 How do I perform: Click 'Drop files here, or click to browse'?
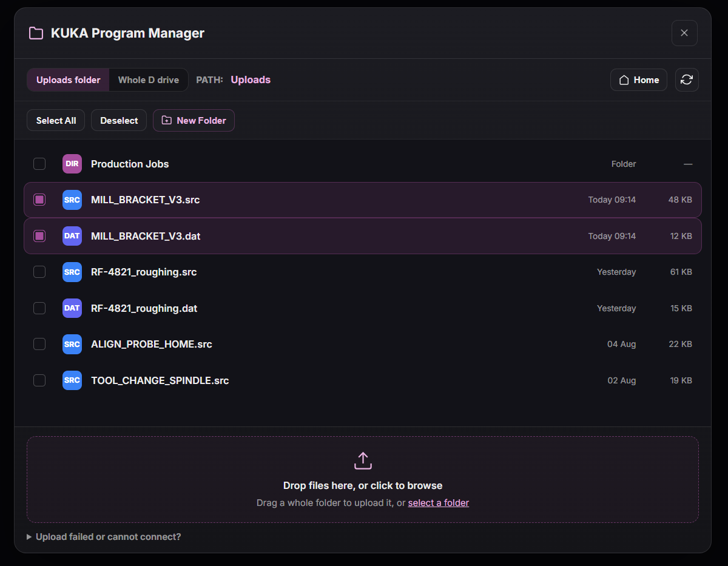point(363,485)
